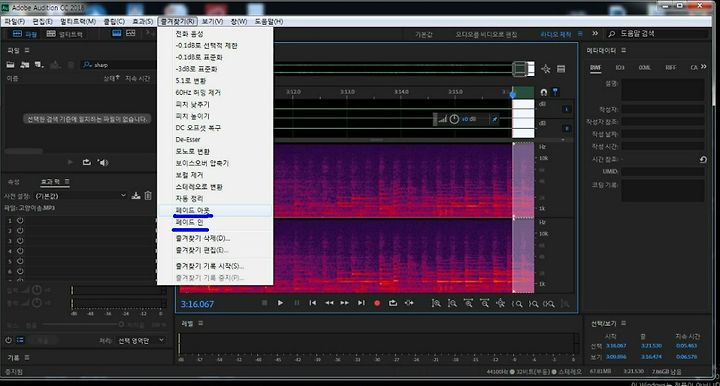720x386 pixels.
Task: Click the Fast Forward transport button
Action: coord(344,303)
